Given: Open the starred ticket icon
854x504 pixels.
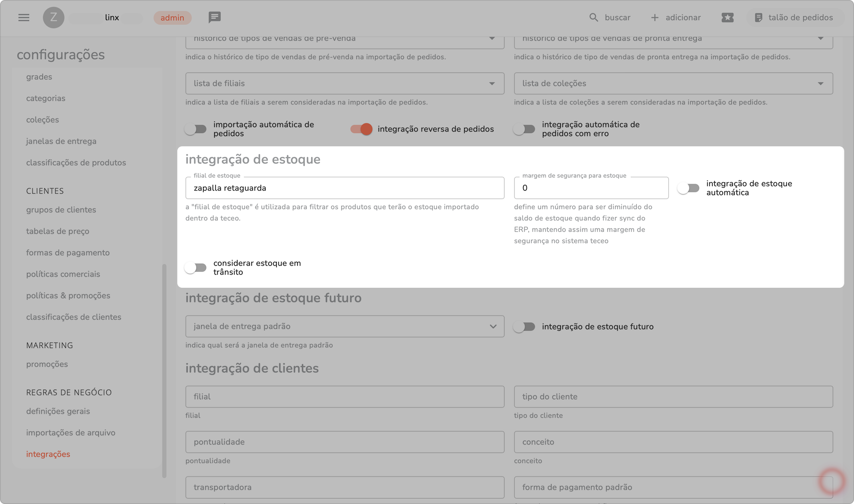Looking at the screenshot, I should pos(727,17).
